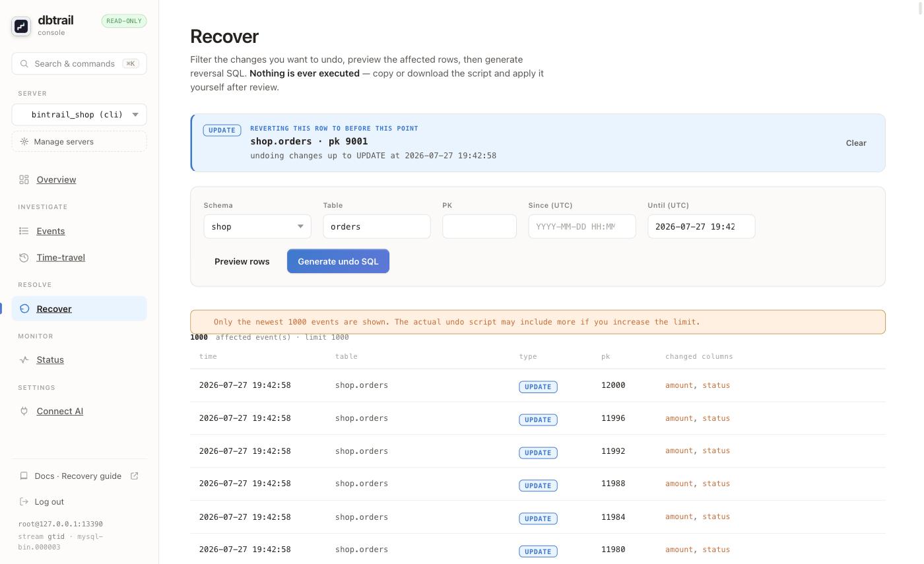
Task: Click the 'pk' column header
Action: pyautogui.click(x=606, y=356)
